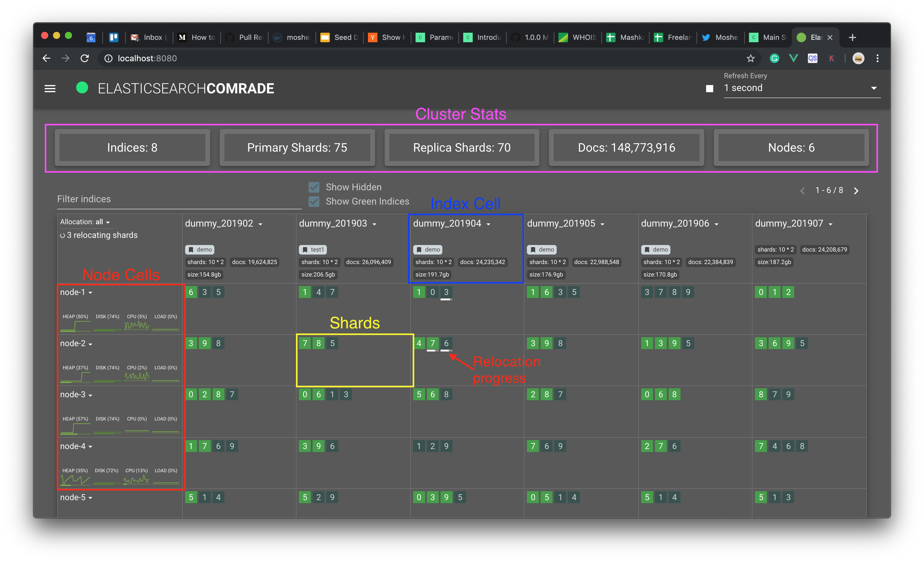Click the demo tag on dummy_201902
924x562 pixels.
pyautogui.click(x=200, y=249)
